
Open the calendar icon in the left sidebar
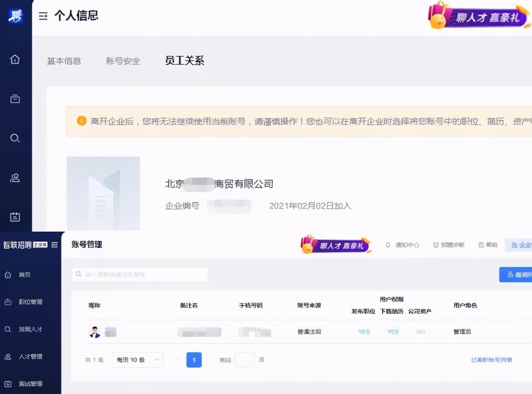[15, 217]
